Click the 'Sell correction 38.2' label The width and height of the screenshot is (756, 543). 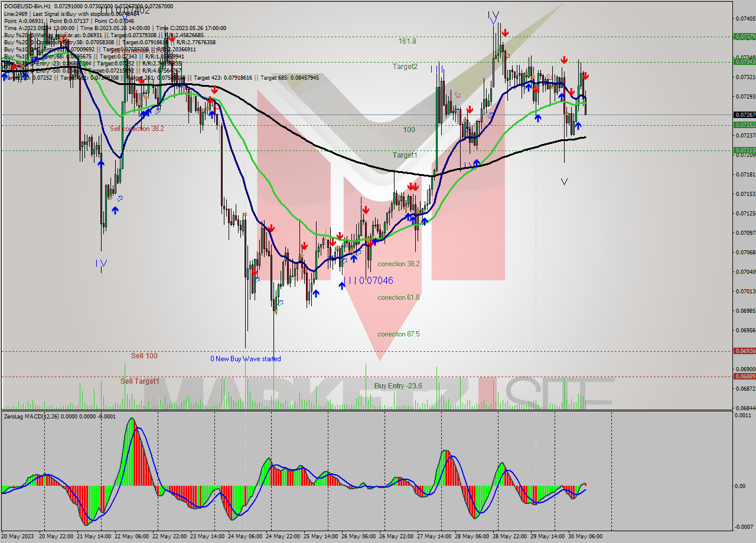point(137,129)
